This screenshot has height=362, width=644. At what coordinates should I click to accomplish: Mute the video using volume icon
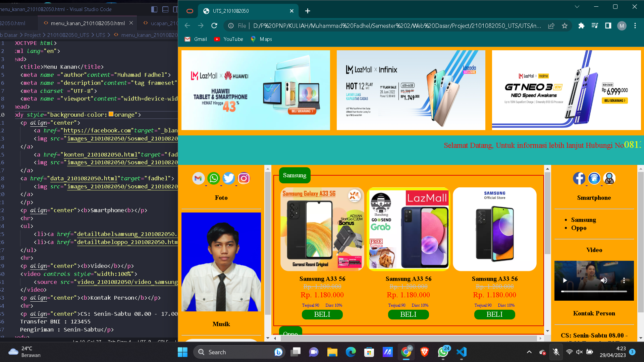[x=604, y=281]
